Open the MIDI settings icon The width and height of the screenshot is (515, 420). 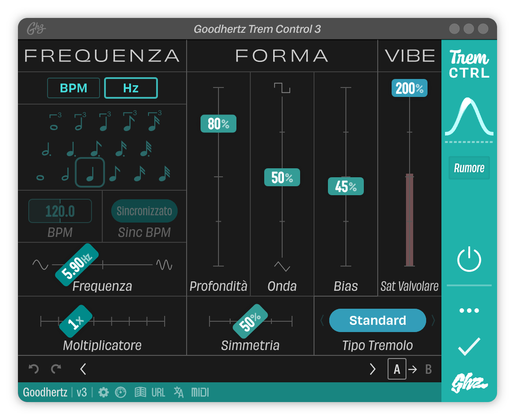(200, 392)
